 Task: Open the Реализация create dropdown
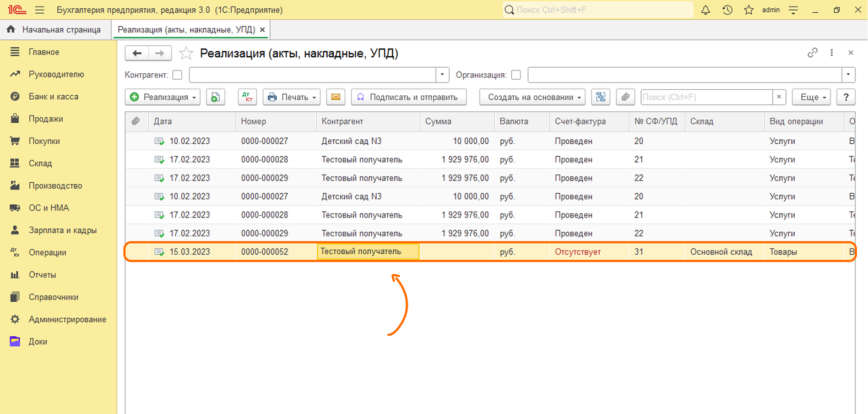pyautogui.click(x=162, y=97)
